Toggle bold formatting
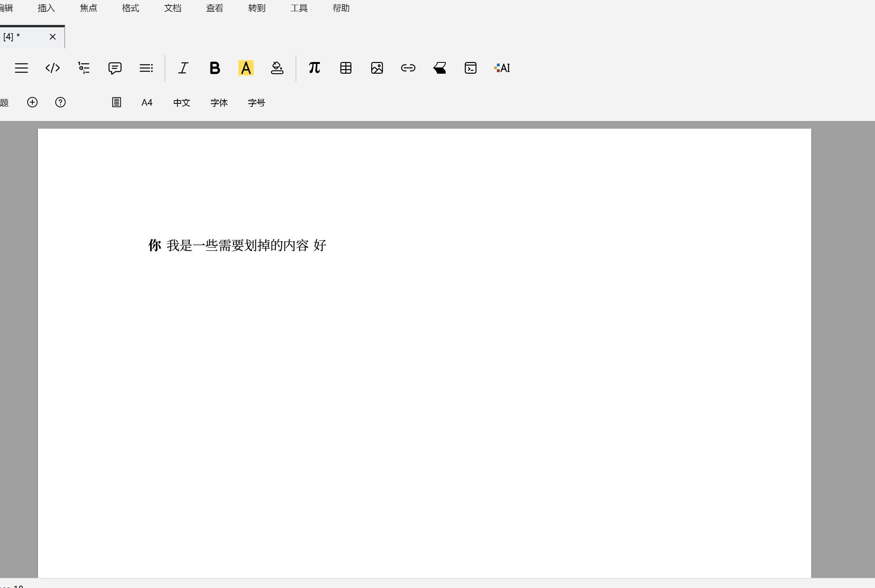The width and height of the screenshot is (875, 588). pyautogui.click(x=214, y=68)
